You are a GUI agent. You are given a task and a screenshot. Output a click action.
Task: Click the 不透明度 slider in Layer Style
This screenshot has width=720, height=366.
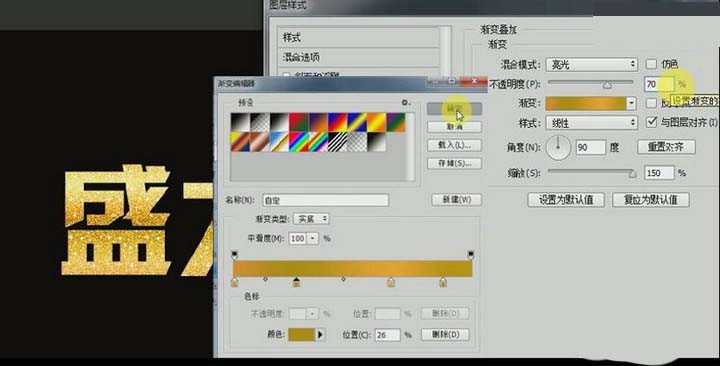click(x=591, y=83)
